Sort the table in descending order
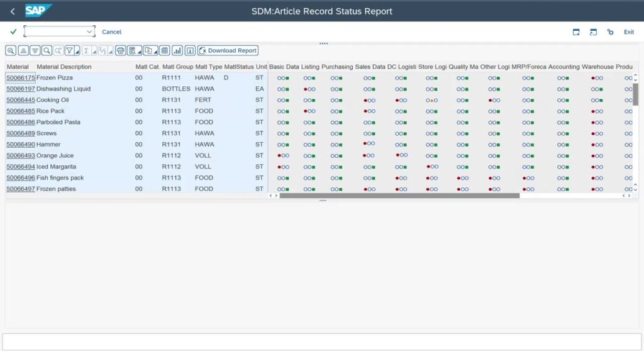 click(35, 50)
